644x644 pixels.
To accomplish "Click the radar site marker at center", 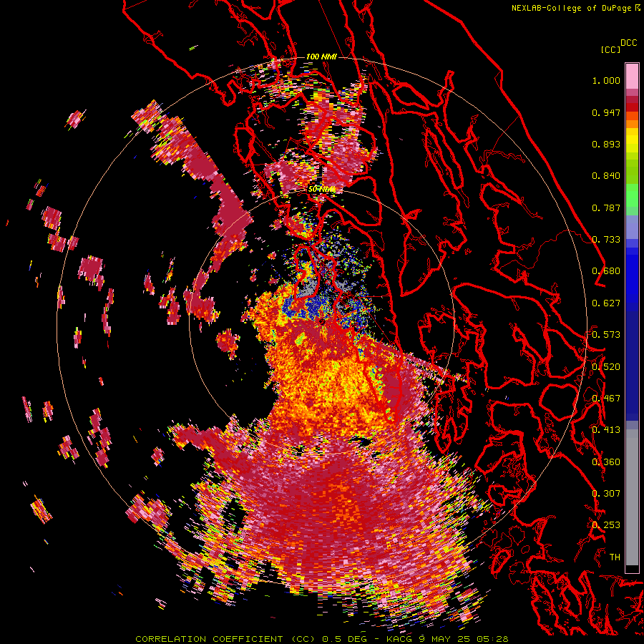I will click(x=322, y=323).
